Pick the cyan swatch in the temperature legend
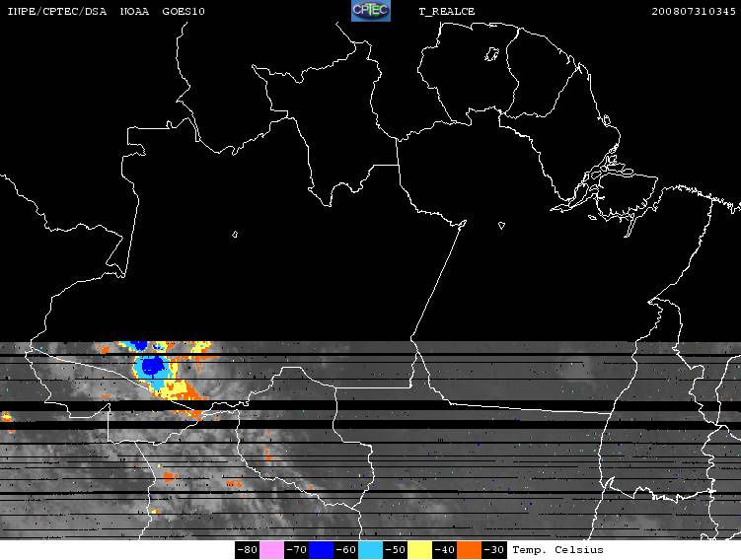741x560 pixels. (x=370, y=550)
